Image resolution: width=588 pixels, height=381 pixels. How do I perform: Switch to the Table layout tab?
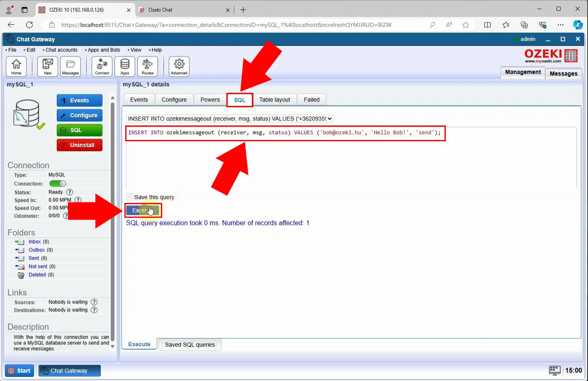[x=275, y=100]
